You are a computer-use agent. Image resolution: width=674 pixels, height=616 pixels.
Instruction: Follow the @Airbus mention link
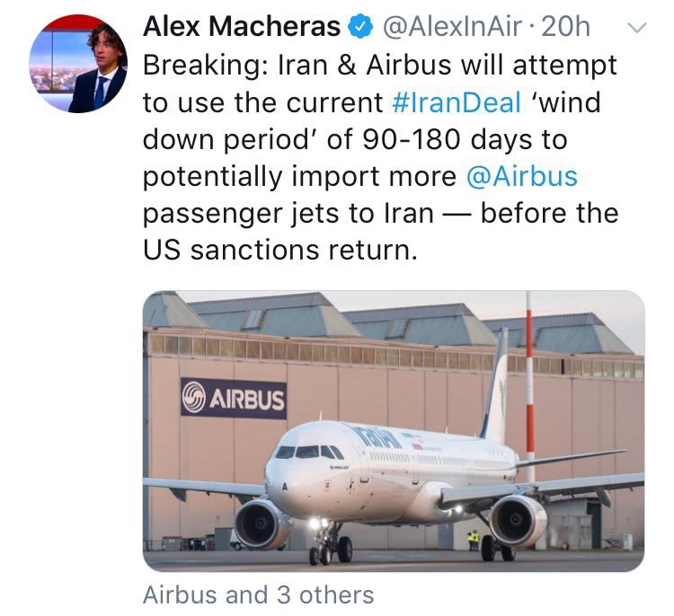coord(521,175)
